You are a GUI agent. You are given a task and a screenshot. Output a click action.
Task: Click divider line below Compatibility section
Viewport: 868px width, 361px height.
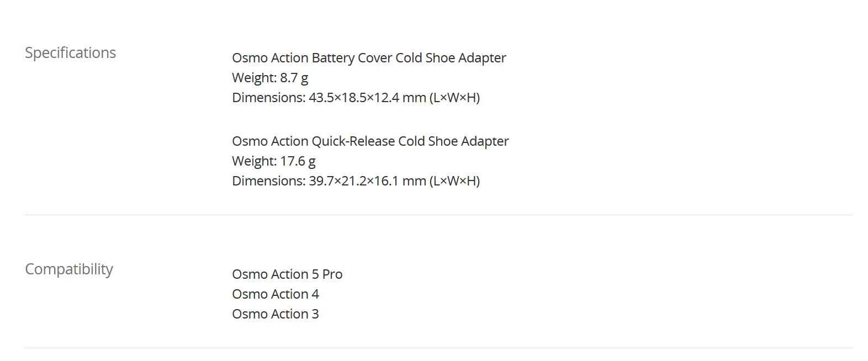tap(439, 348)
